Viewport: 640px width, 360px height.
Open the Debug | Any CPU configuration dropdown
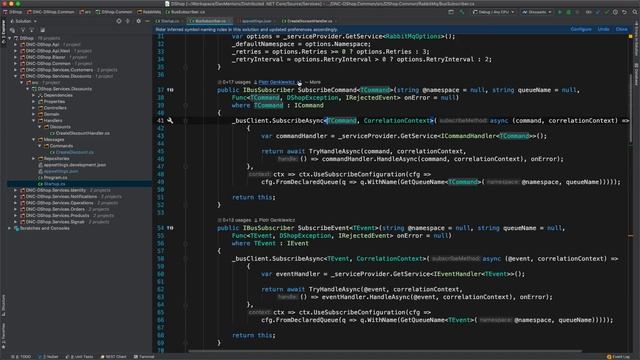tap(493, 12)
